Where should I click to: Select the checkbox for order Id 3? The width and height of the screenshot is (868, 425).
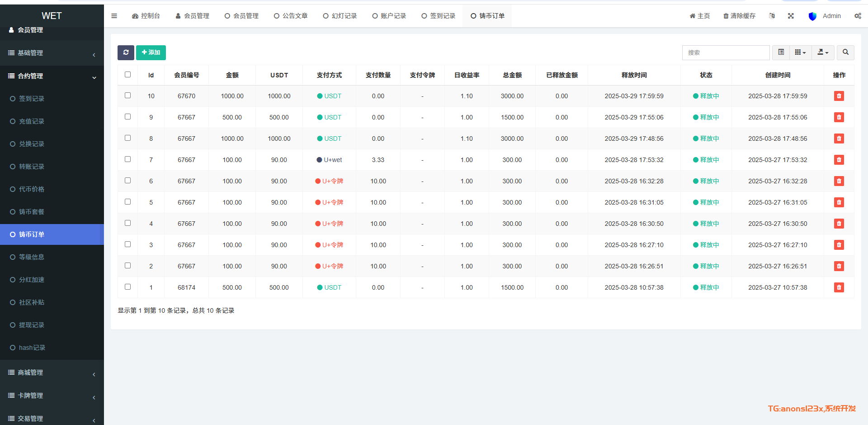point(127,244)
